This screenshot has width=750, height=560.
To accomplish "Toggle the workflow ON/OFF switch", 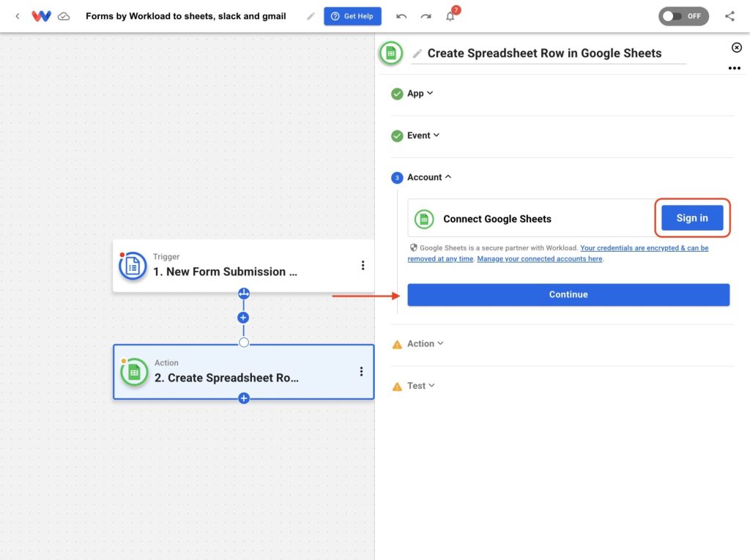I will click(683, 16).
